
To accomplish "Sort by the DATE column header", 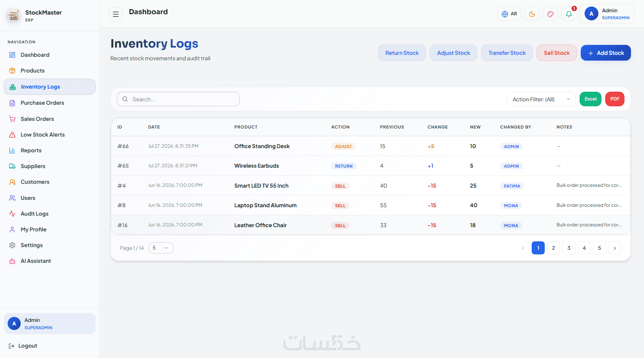I will [x=154, y=127].
